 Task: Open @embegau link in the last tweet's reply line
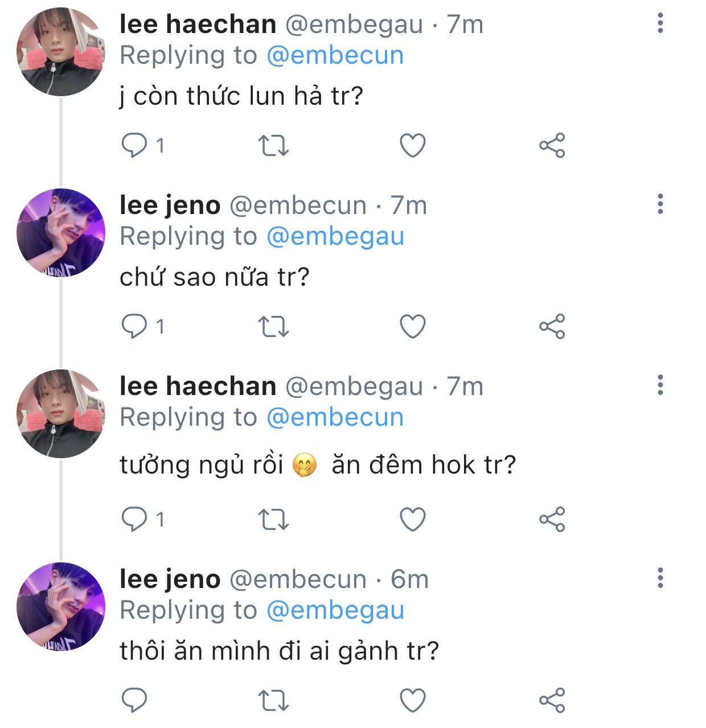[335, 610]
